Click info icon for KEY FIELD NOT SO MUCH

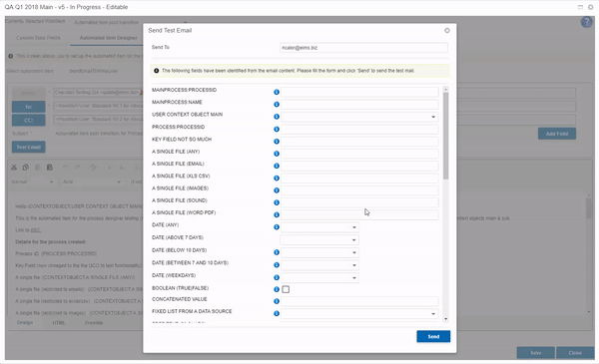coord(277,142)
